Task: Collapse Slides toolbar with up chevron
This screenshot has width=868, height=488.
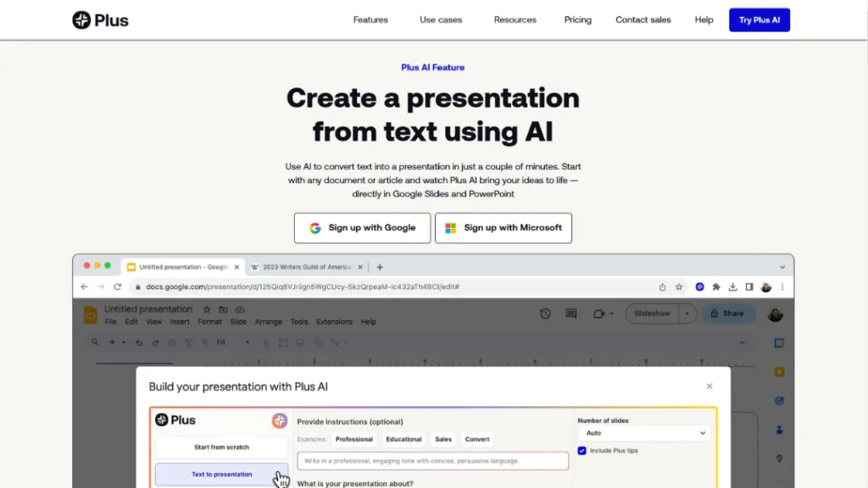Action: coord(742,343)
